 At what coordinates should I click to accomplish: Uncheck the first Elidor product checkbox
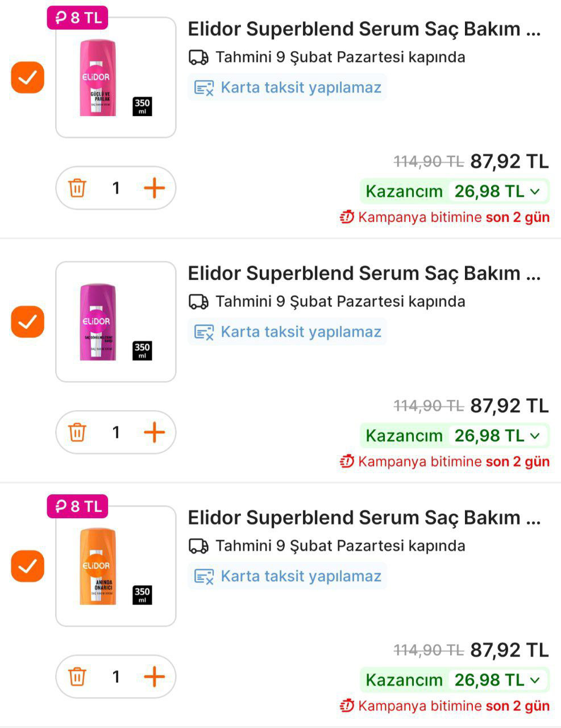coord(27,77)
